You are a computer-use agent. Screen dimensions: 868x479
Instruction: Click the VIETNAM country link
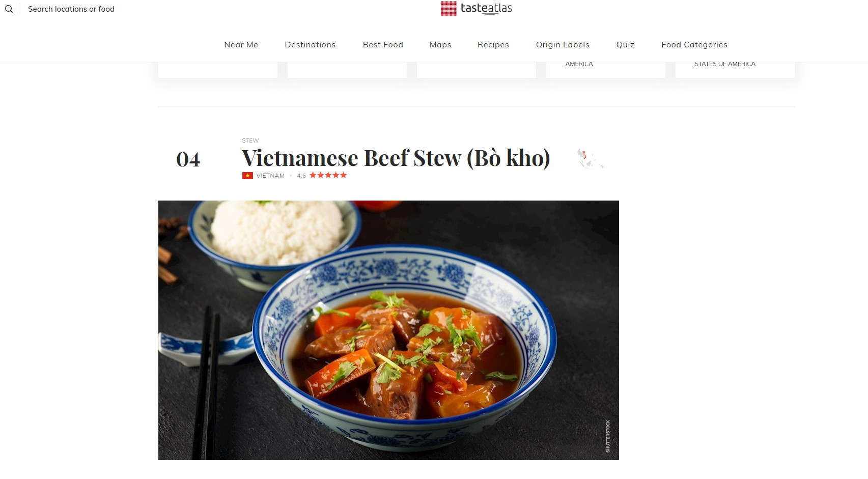[x=270, y=176]
